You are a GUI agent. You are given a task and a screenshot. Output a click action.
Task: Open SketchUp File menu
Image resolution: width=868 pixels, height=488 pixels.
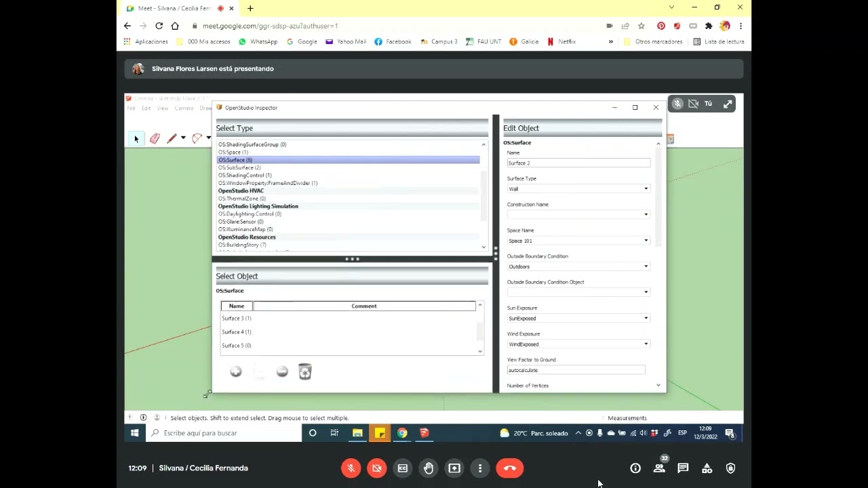pyautogui.click(x=132, y=108)
